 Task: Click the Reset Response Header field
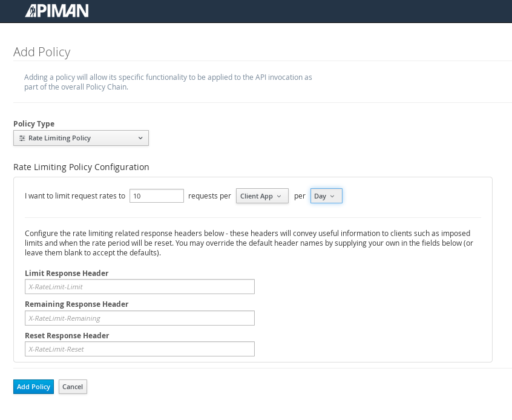click(x=140, y=349)
